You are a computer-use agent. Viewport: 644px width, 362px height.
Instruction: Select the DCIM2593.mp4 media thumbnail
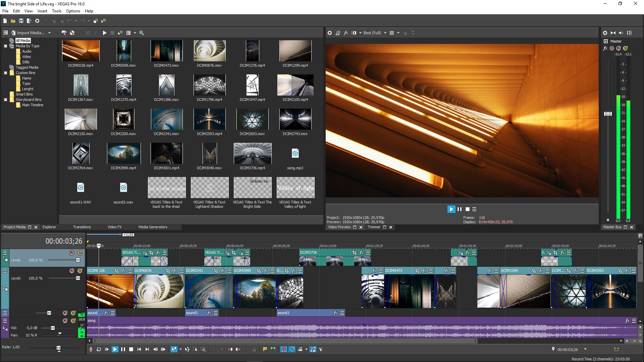209,119
